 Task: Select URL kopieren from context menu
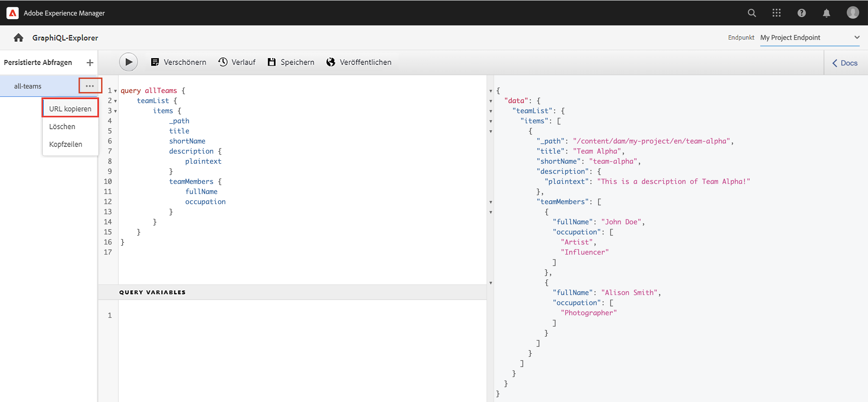click(x=70, y=109)
